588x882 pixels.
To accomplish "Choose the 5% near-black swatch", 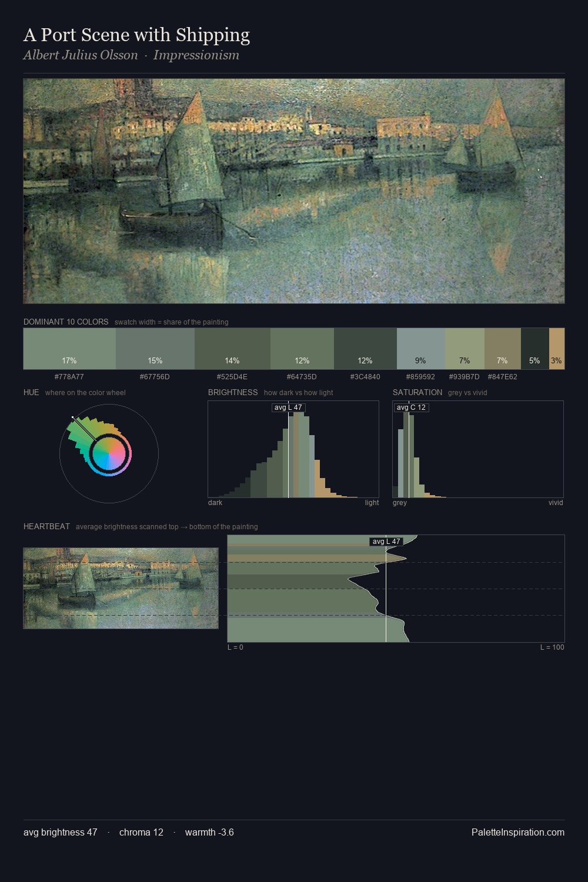I will [x=534, y=349].
